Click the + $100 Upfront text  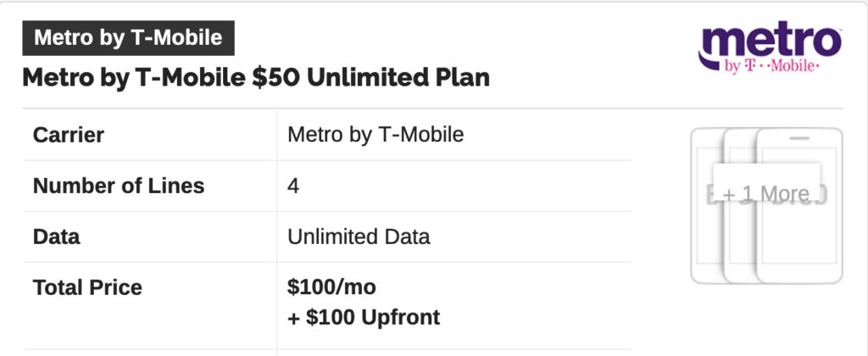point(364,317)
